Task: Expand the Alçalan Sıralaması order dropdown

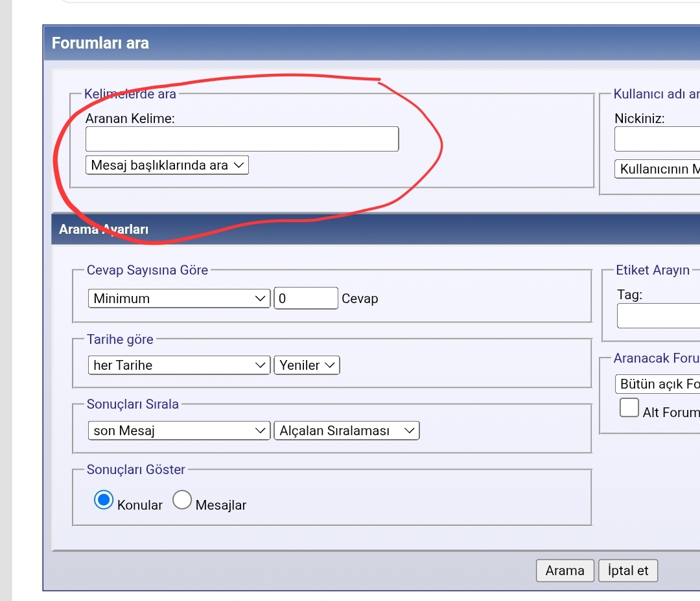Action: (347, 431)
